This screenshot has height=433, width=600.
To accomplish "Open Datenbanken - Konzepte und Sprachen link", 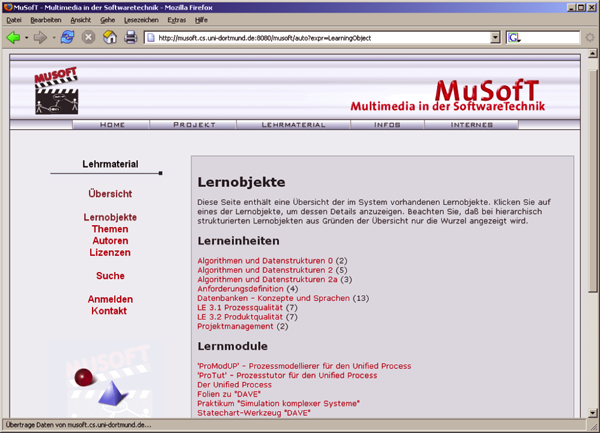I will [274, 298].
